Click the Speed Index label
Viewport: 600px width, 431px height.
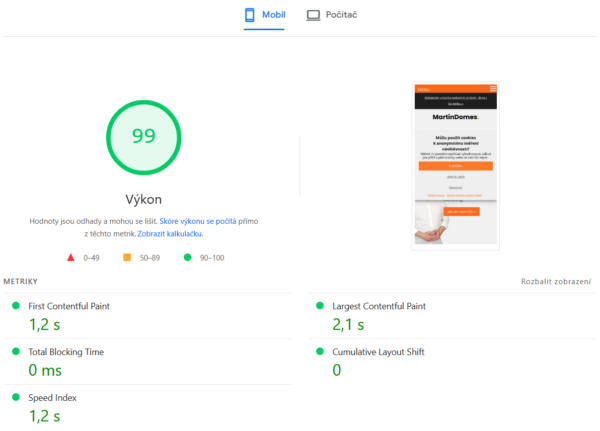52,398
